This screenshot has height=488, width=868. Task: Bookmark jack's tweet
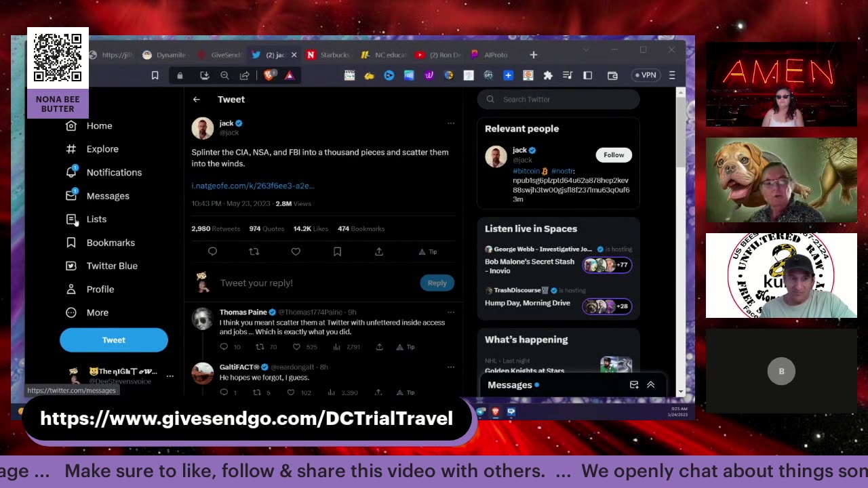click(x=337, y=251)
